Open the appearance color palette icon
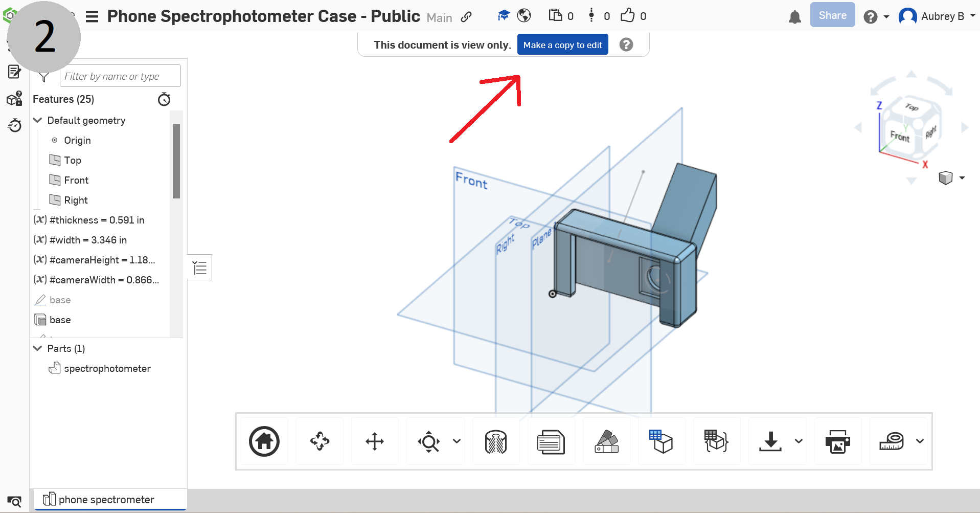980x513 pixels. (x=606, y=441)
